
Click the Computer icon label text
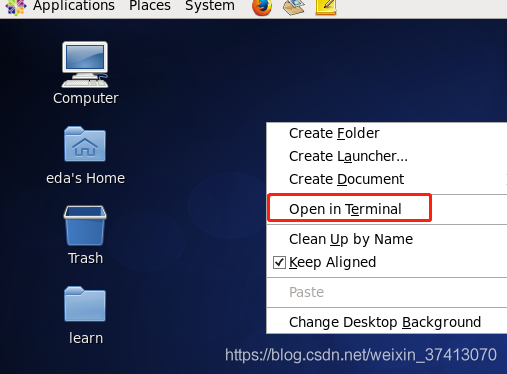tap(86, 98)
